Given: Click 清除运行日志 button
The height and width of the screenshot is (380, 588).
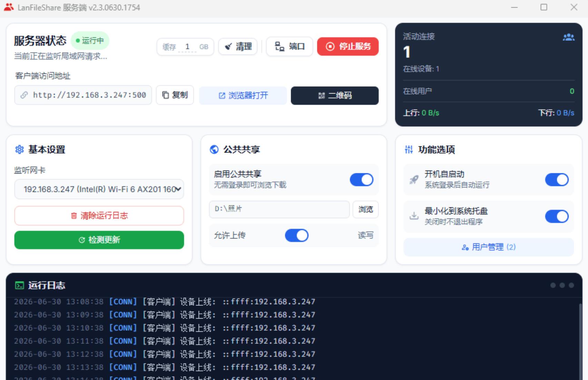Looking at the screenshot, I should [x=99, y=216].
